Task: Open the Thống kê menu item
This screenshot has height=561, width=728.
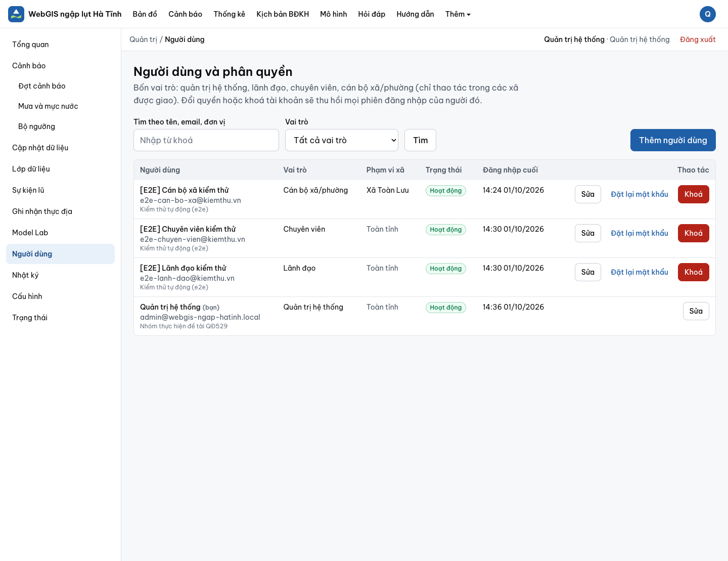Action: [x=230, y=14]
